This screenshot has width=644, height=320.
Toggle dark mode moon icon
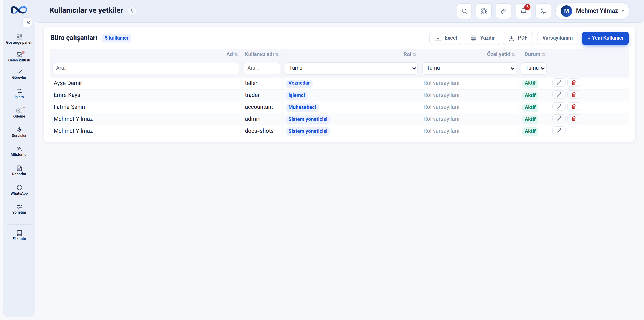click(543, 11)
